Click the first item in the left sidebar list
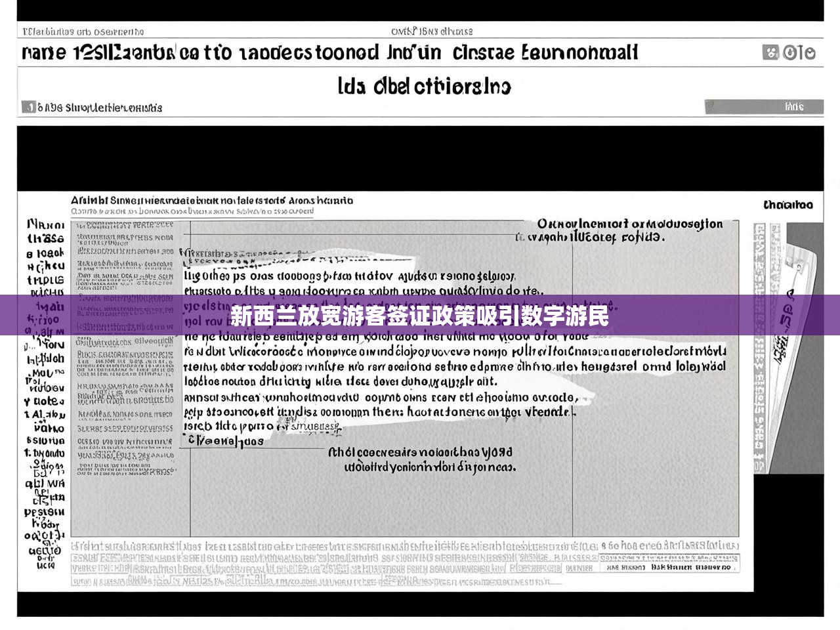This screenshot has width=840, height=630. pos(45,225)
